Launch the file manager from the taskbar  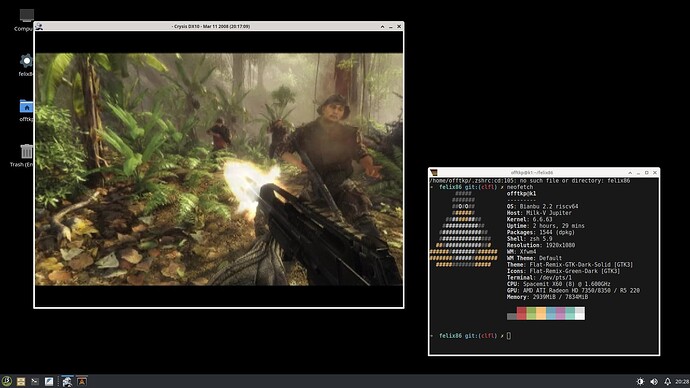coord(21,381)
